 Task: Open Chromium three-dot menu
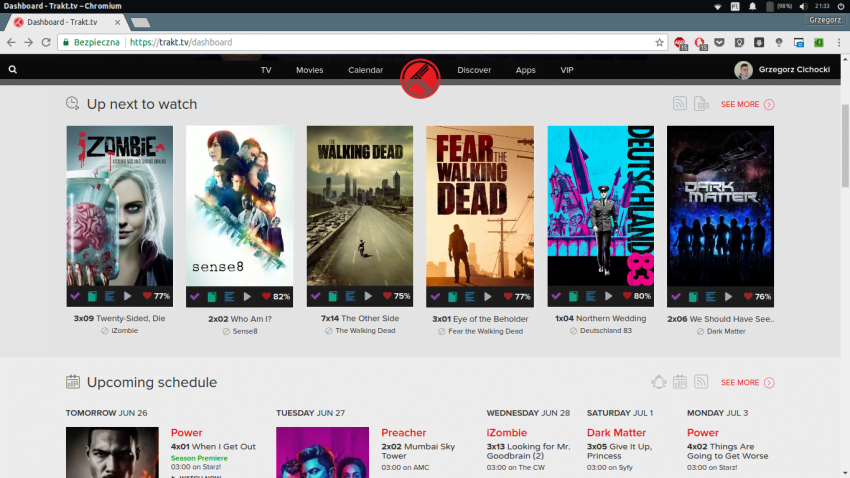tap(839, 42)
